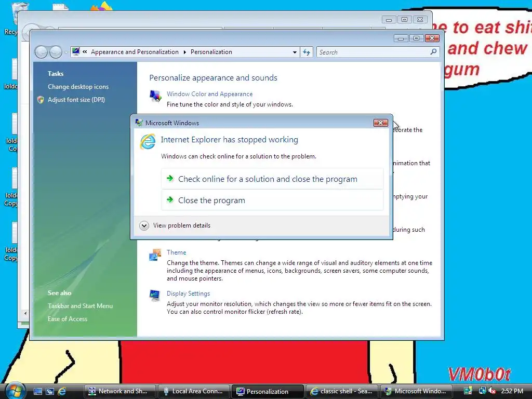Image resolution: width=532 pixels, height=399 pixels.
Task: Click Show Desktop quick launch icon
Action: click(37, 391)
